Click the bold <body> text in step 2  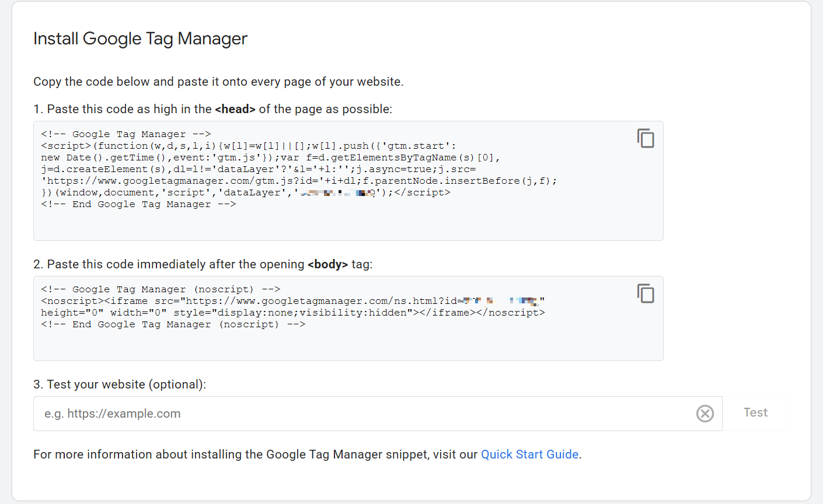327,264
